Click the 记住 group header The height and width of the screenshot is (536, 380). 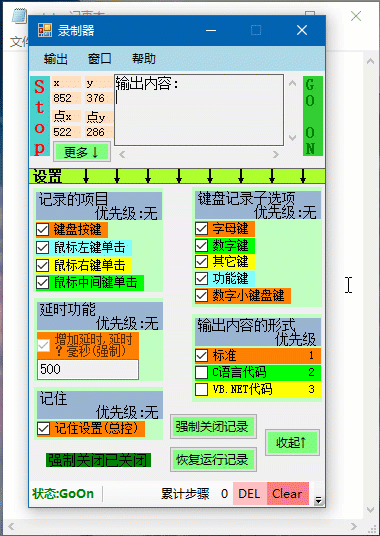[x=100, y=405]
